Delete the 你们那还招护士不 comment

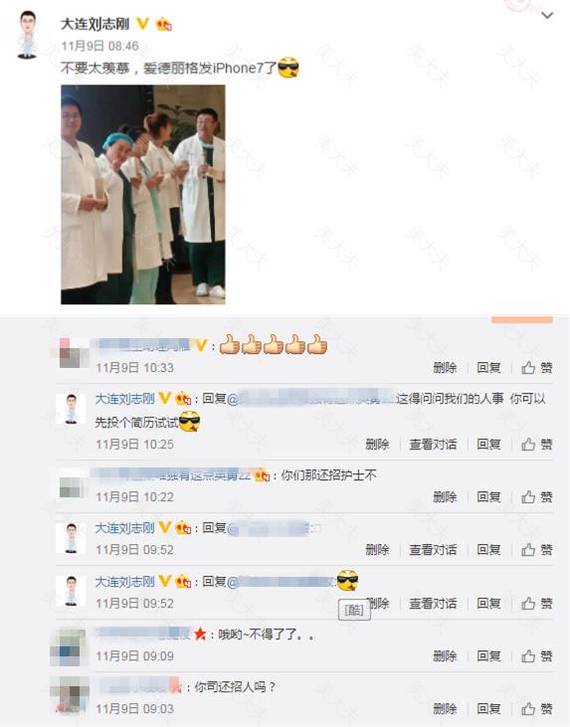pos(445,497)
